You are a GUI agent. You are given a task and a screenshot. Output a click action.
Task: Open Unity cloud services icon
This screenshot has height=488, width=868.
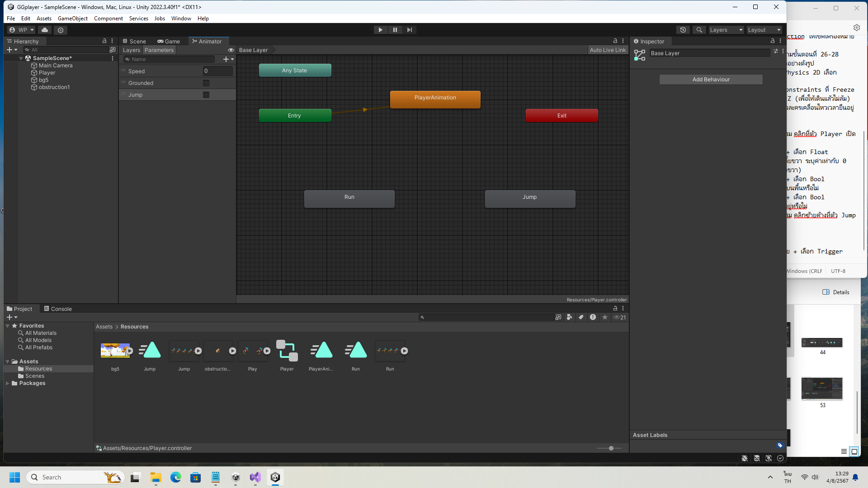click(44, 30)
